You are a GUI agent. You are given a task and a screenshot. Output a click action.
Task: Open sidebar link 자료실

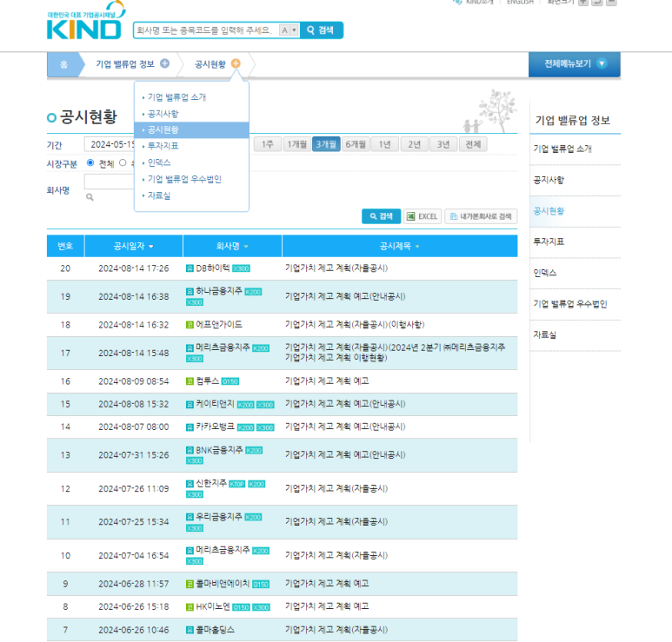545,335
